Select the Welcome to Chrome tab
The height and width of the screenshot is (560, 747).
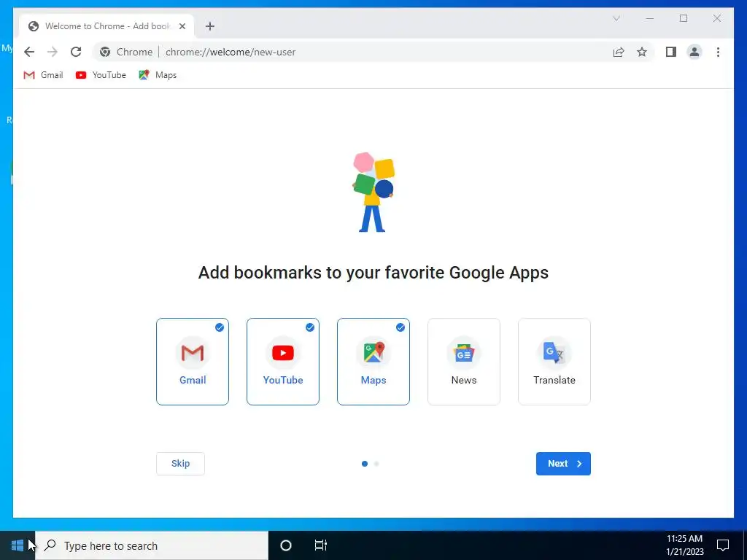(x=107, y=26)
